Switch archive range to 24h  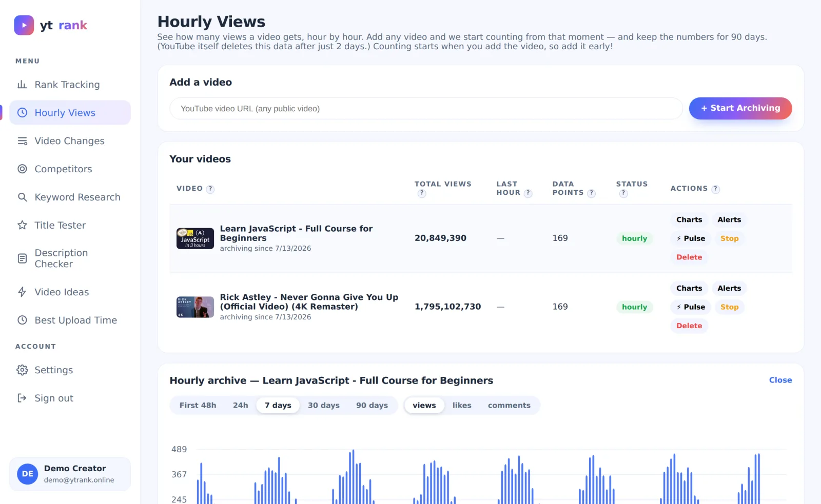(240, 405)
